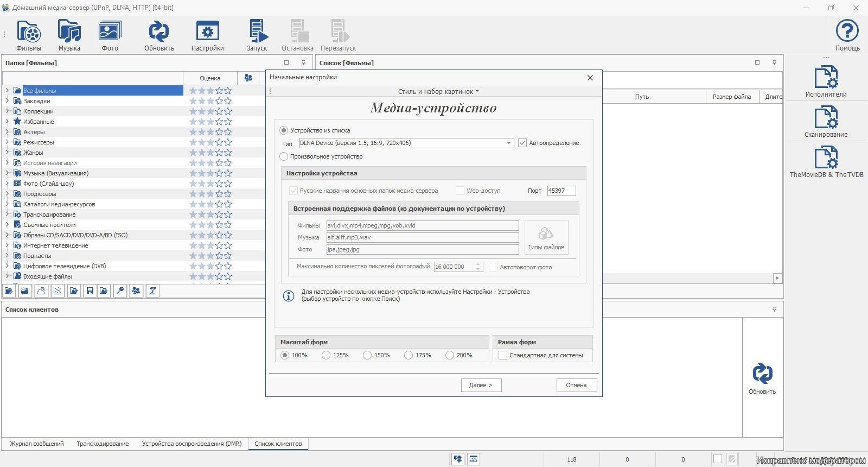Viewport: 868px width, 467px height.
Task: Uncheck the Автоопределение checkbox
Action: (522, 143)
